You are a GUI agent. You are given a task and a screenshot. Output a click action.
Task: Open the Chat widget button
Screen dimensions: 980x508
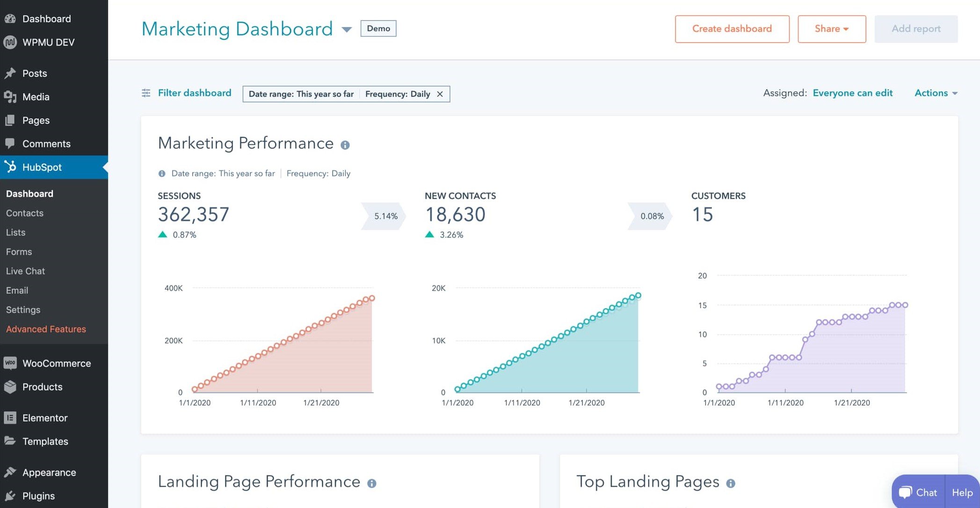[918, 493]
